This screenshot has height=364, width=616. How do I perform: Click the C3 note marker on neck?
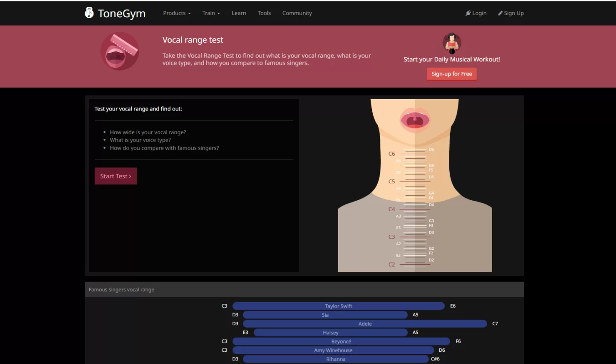coord(392,237)
